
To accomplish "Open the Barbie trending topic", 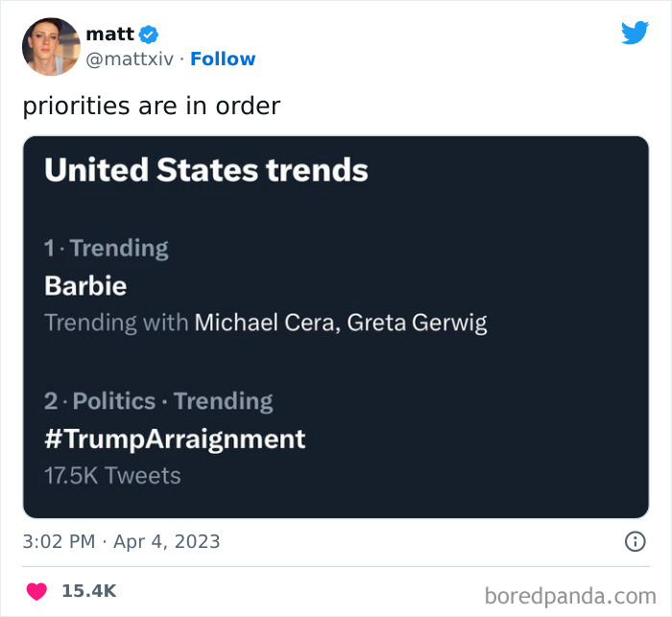I will 85,285.
